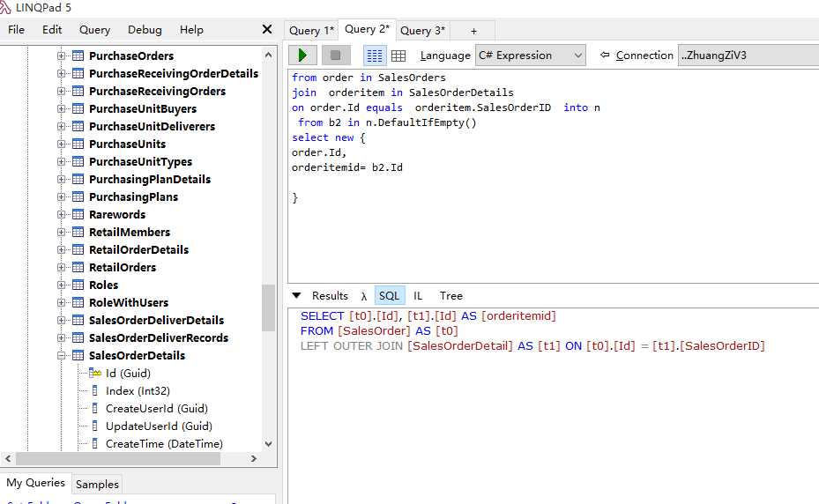Add a new query tab with plus
The width and height of the screenshot is (819, 504).
point(473,31)
